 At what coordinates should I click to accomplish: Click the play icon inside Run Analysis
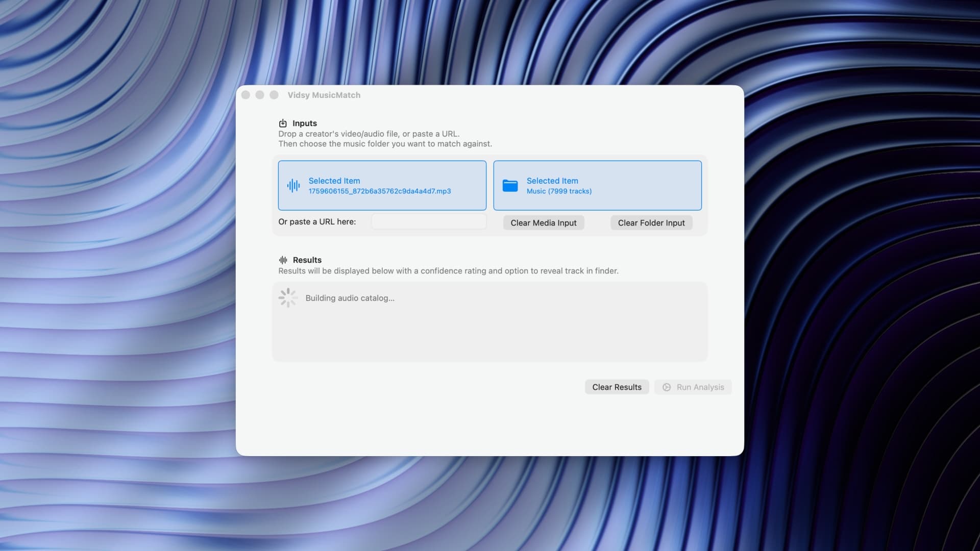pos(666,387)
